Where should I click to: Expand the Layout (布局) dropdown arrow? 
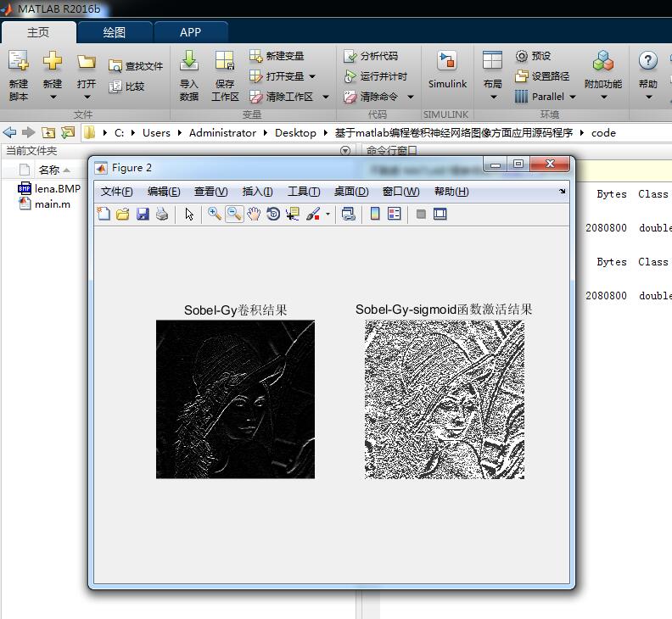(493, 98)
